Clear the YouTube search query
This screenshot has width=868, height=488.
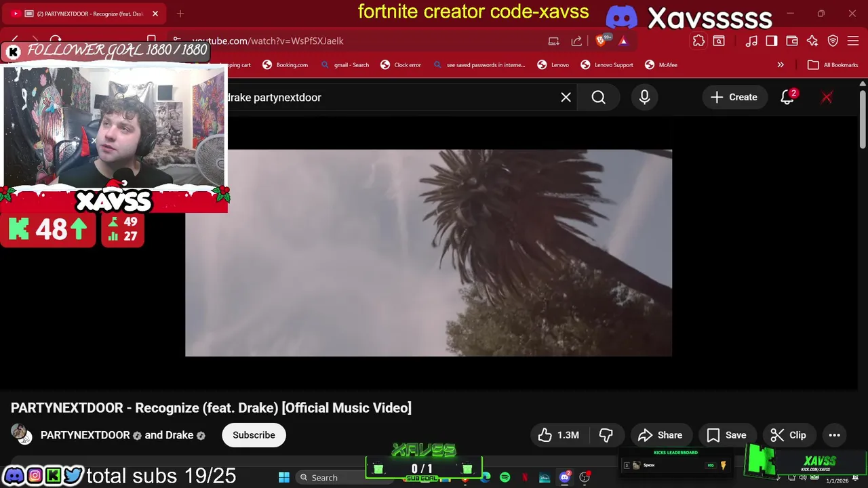pos(566,98)
